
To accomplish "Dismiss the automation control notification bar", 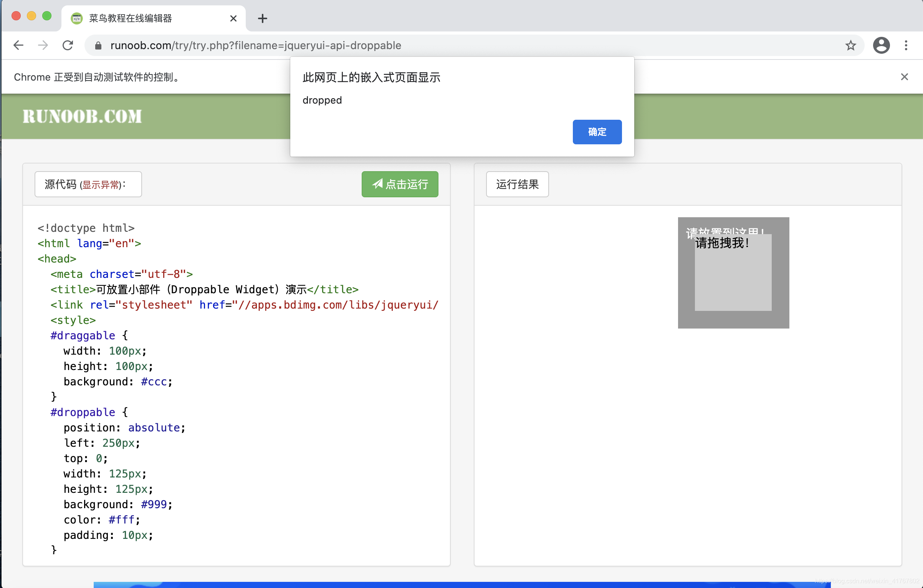I will coord(905,77).
